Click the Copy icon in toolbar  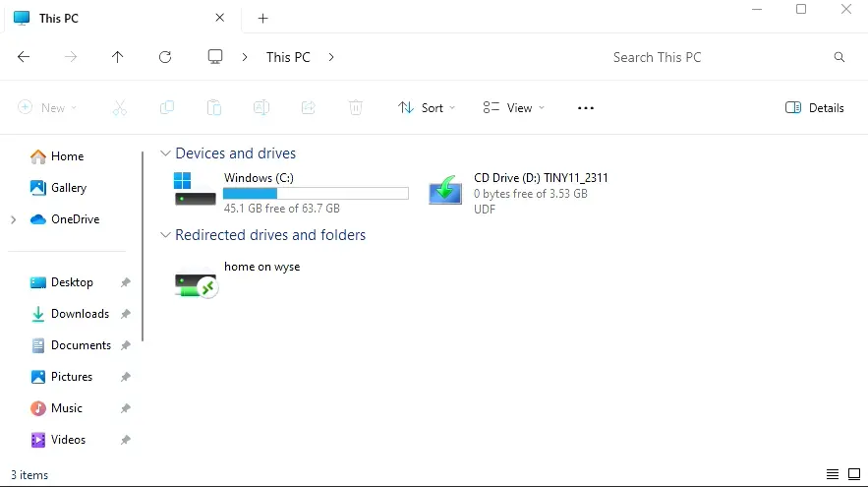(167, 108)
